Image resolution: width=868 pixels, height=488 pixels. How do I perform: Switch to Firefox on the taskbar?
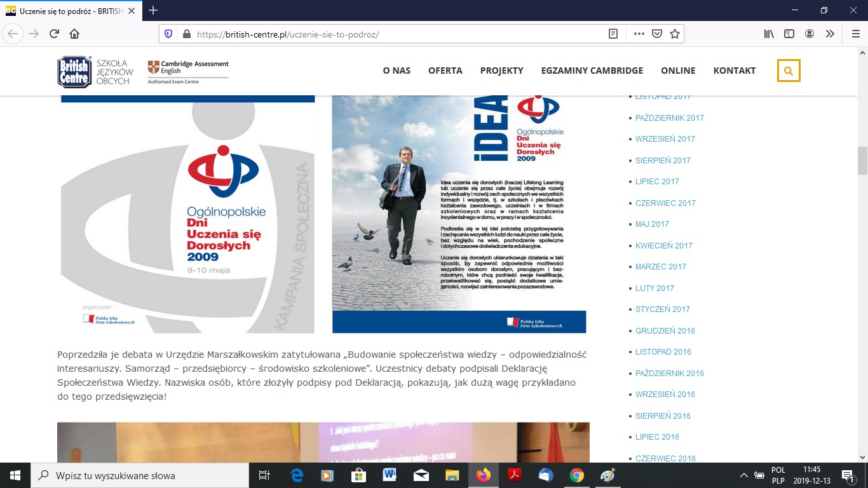point(484,475)
